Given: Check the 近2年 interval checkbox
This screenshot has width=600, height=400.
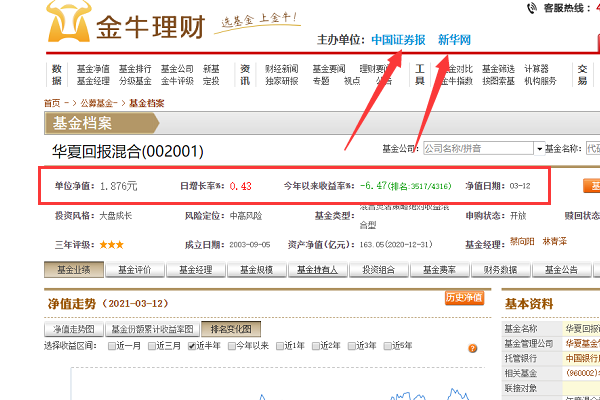Looking at the screenshot, I should [x=316, y=346].
